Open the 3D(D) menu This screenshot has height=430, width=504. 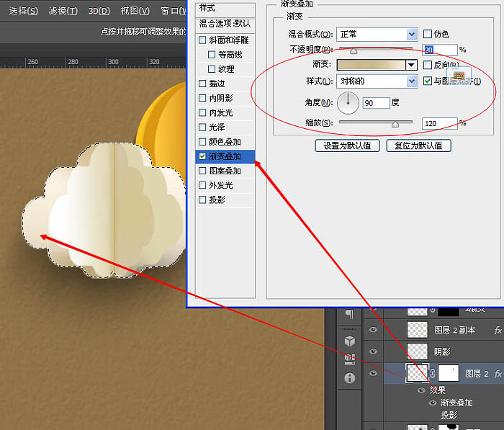[99, 11]
